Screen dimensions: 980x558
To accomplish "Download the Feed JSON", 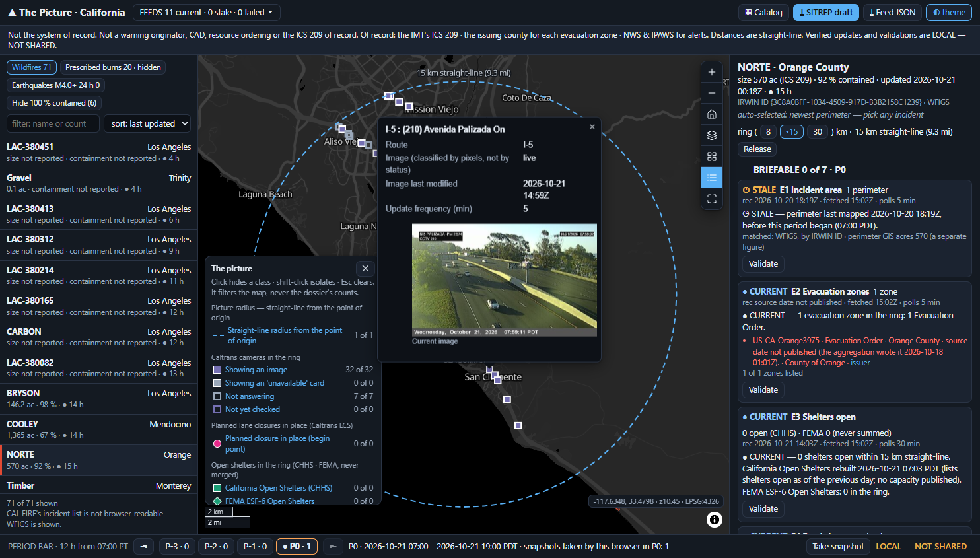I will coord(892,12).
